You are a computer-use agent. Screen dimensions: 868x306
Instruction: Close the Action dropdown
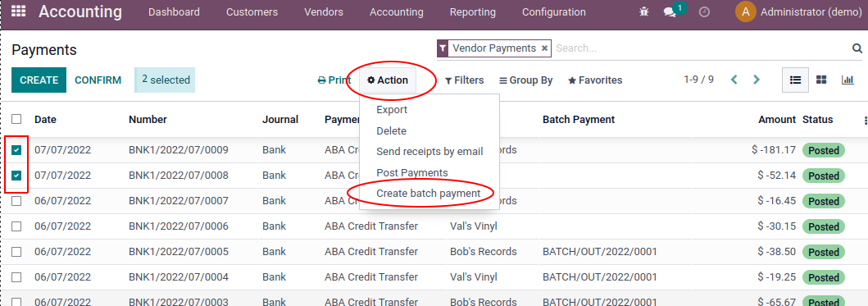(x=388, y=80)
